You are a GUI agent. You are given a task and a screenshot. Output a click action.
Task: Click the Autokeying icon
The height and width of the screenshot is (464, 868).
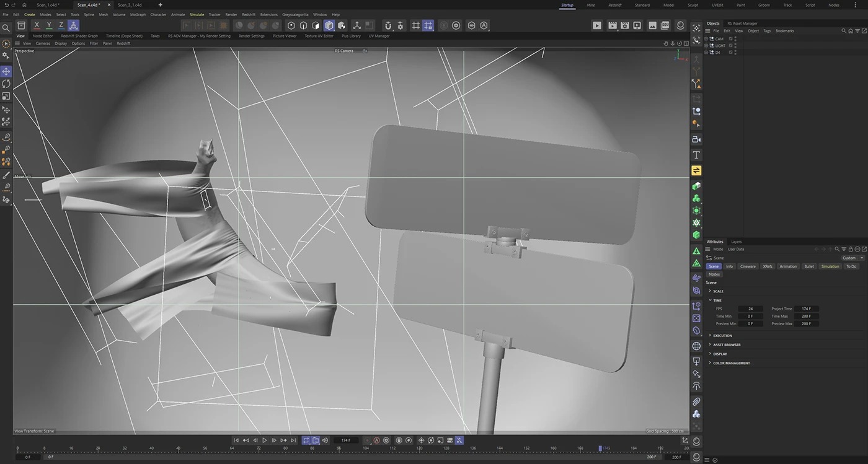(x=376, y=440)
